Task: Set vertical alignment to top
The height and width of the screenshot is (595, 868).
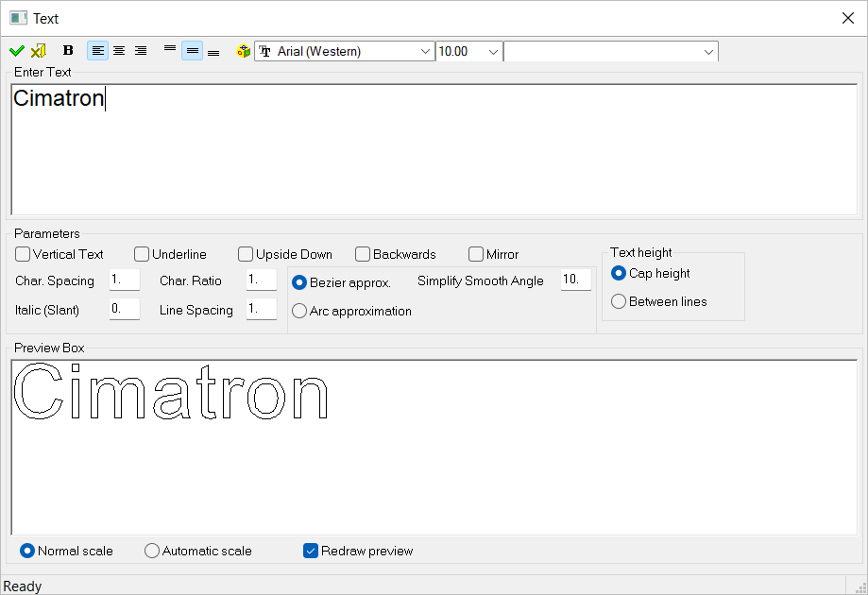Action: coord(170,51)
